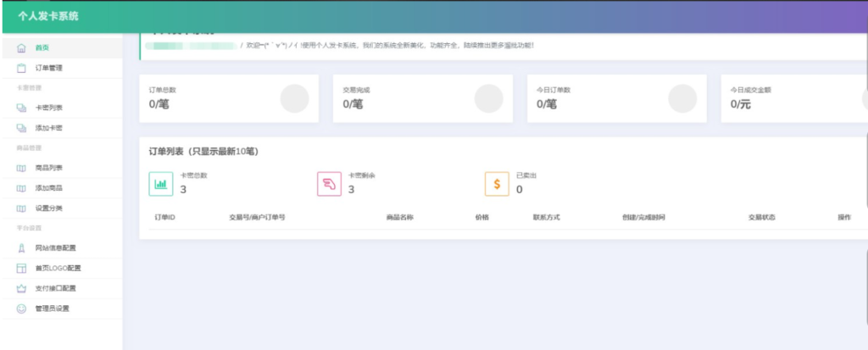Open 首页 in the sidebar
This screenshot has height=350, width=868.
[x=61, y=48]
